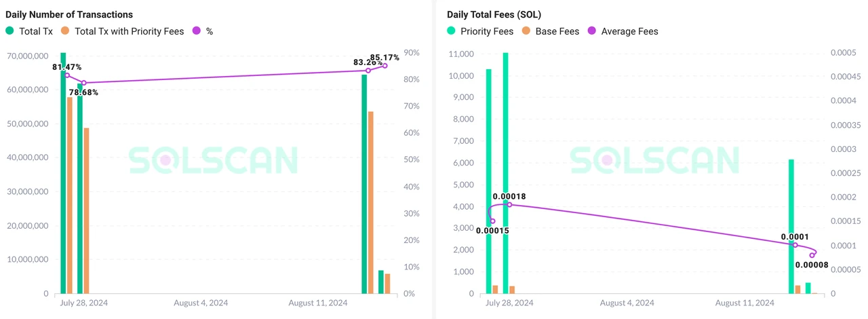The image size is (868, 319).
Task: Select the 78.68% data point marker
Action: tap(83, 83)
